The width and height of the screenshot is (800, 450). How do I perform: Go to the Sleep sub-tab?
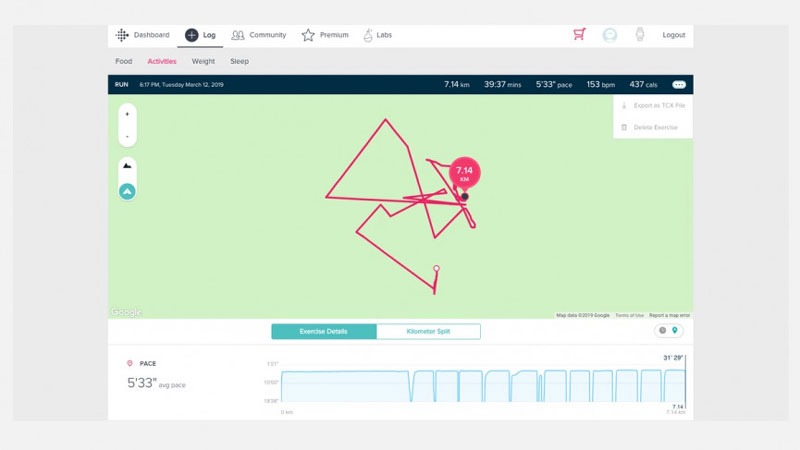(x=239, y=61)
